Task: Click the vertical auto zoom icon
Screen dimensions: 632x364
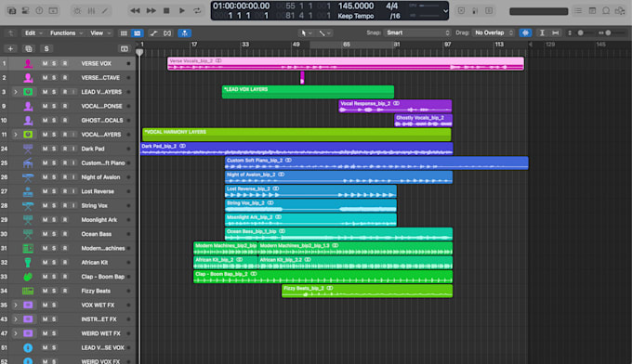Action: 542,33
